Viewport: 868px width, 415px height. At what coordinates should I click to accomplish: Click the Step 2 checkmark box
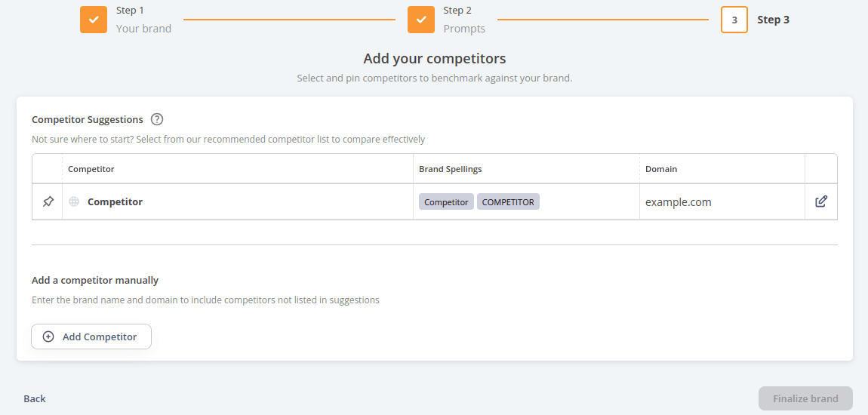point(421,20)
